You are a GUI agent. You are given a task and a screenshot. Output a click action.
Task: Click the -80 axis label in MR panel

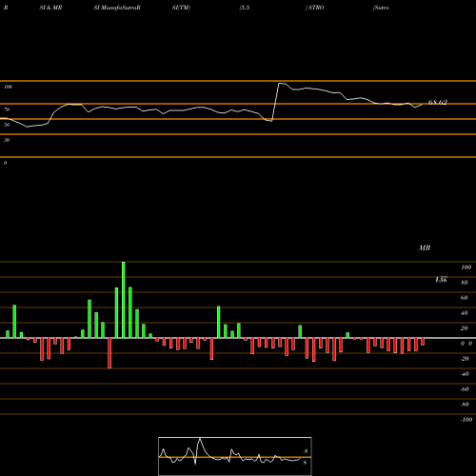tap(465, 405)
